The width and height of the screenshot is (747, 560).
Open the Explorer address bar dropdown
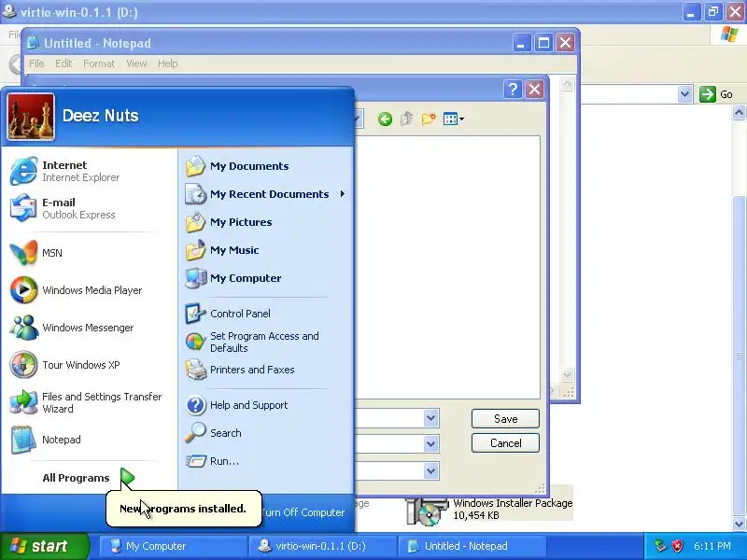[x=684, y=94]
